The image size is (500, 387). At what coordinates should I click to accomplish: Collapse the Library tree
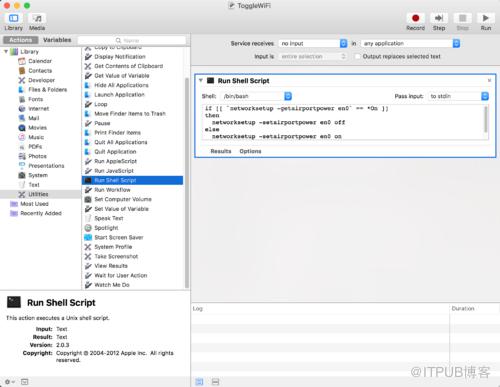pyautogui.click(x=6, y=51)
